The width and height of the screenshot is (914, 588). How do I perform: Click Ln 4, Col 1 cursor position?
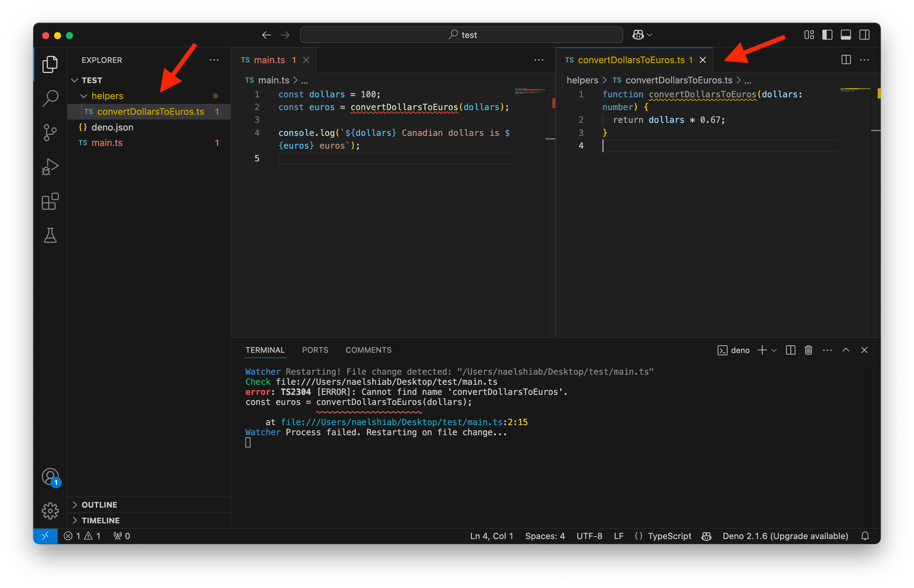pyautogui.click(x=491, y=536)
